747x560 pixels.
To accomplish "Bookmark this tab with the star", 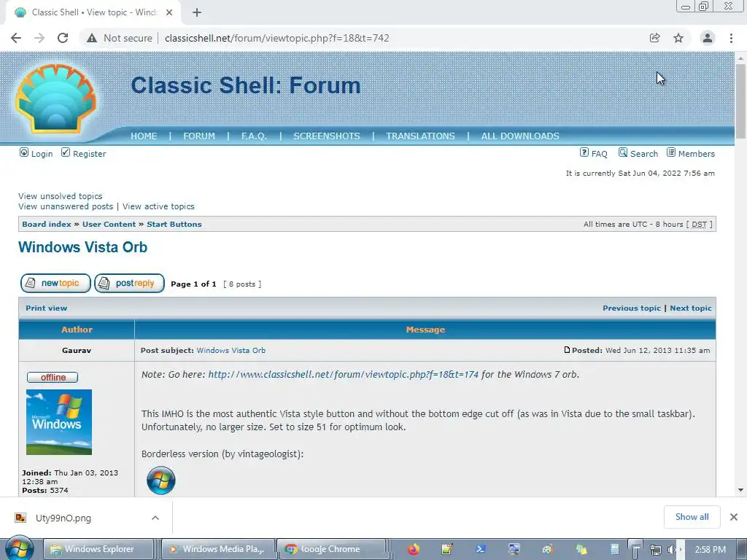I will (x=678, y=38).
